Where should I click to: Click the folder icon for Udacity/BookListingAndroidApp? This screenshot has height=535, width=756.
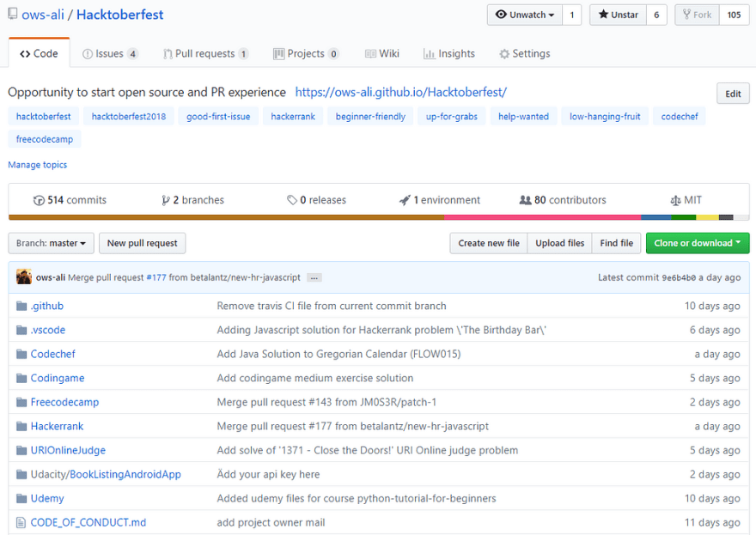[21, 475]
